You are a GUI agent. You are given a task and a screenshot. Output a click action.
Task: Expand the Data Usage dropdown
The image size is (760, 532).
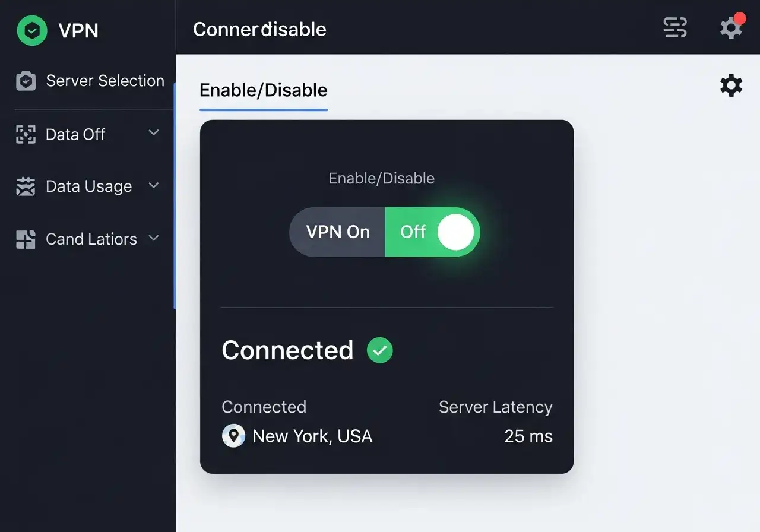(154, 185)
